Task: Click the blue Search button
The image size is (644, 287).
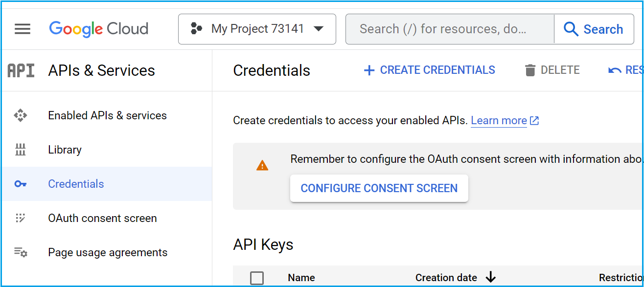Action: pyautogui.click(x=594, y=29)
